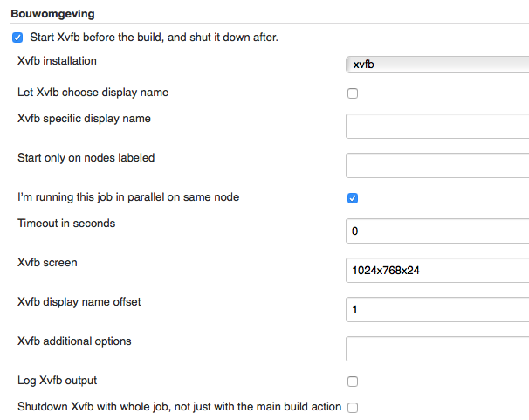The image size is (529, 420).
Task: Open the Xvfb installation dropdown
Action: (437, 65)
